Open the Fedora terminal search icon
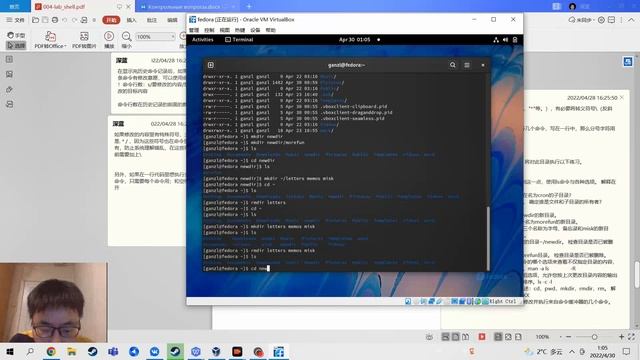Screen dimensions: 640x360 coord(453,65)
